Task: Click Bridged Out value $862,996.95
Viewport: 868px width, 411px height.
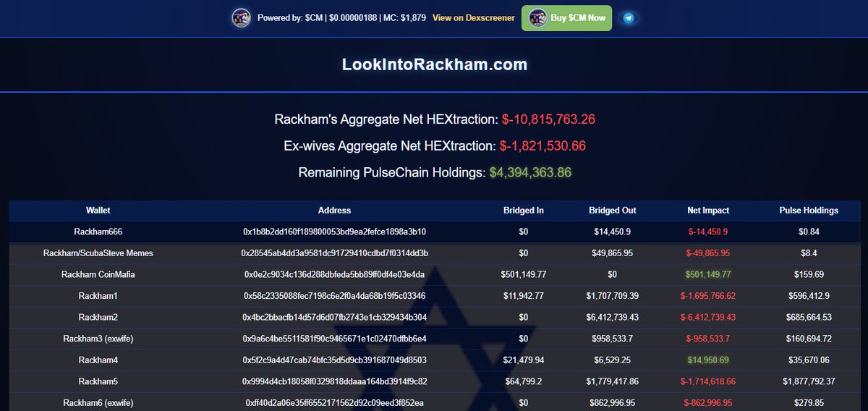Action: 613,403
